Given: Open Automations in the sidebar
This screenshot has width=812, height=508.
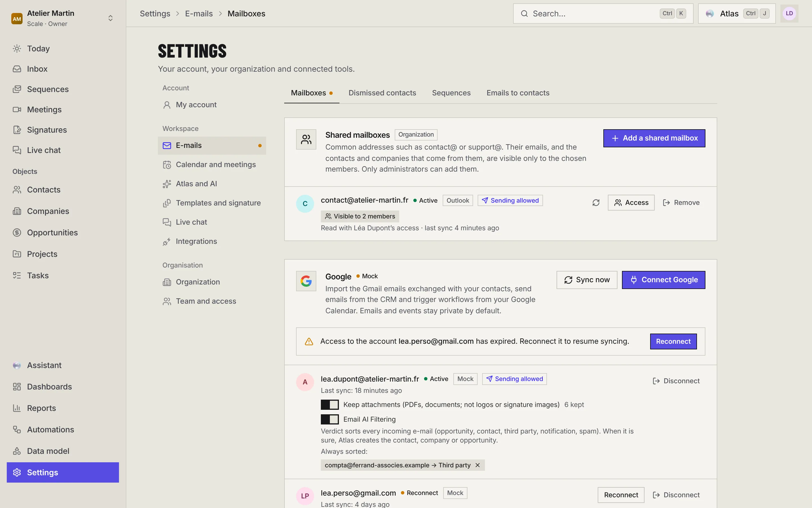Looking at the screenshot, I should [x=63, y=430].
